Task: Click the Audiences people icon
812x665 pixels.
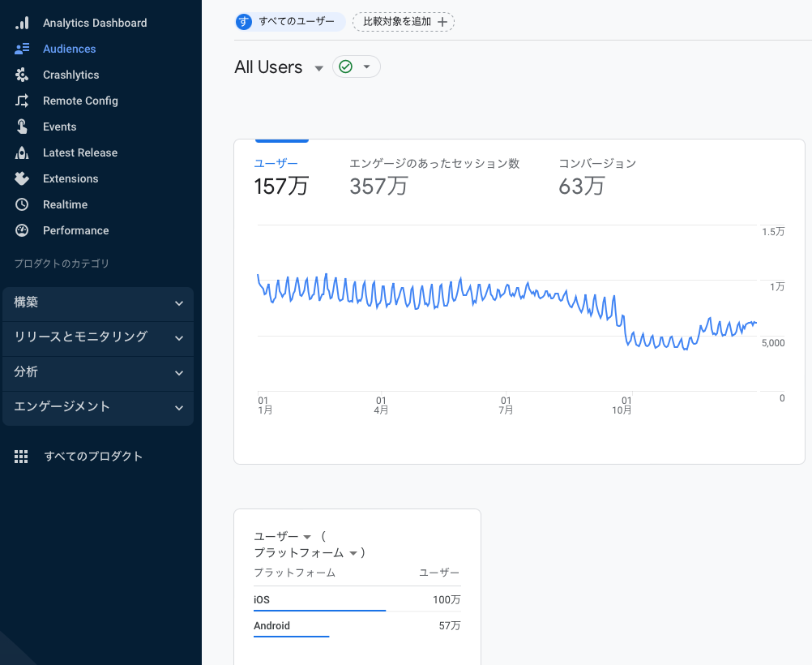Action: (22, 49)
